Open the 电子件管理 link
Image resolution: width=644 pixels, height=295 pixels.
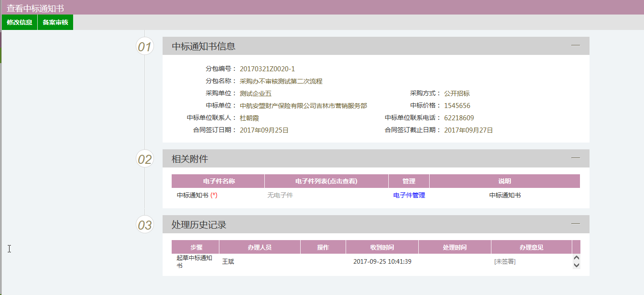click(409, 195)
